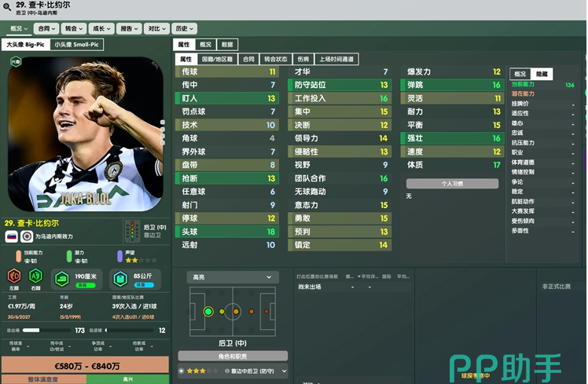Open the 合同 dropdown menu
Screen dimensions: 588x384
tap(48, 28)
